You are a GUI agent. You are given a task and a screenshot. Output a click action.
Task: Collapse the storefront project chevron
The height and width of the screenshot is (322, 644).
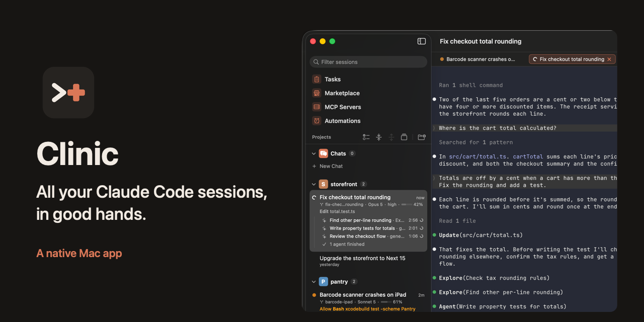click(x=314, y=184)
